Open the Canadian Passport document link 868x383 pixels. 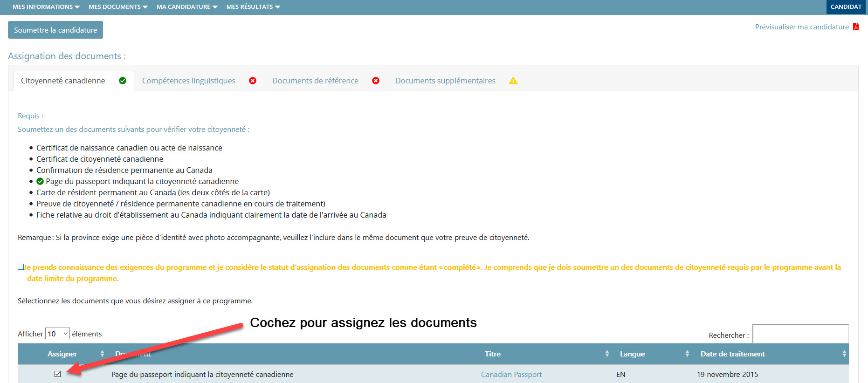(511, 374)
